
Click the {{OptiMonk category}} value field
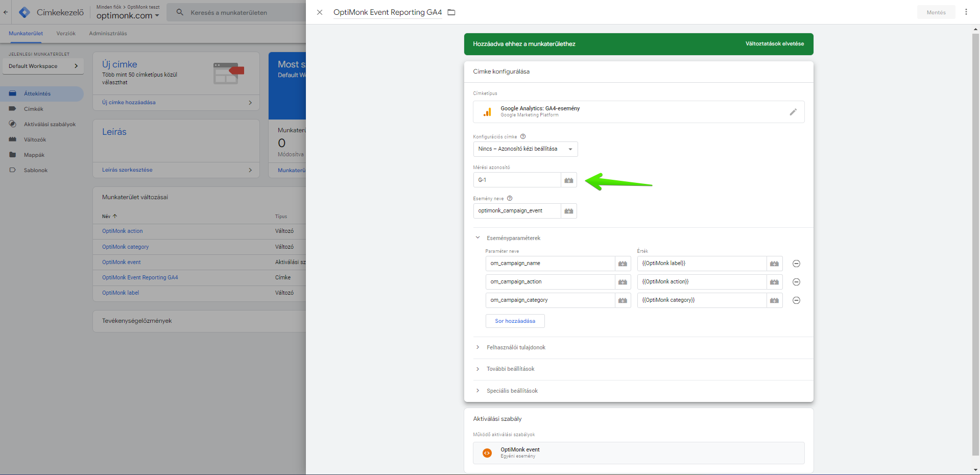(x=702, y=300)
